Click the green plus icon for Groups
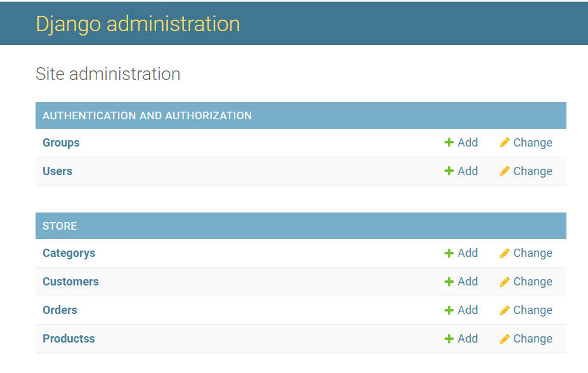 [449, 143]
